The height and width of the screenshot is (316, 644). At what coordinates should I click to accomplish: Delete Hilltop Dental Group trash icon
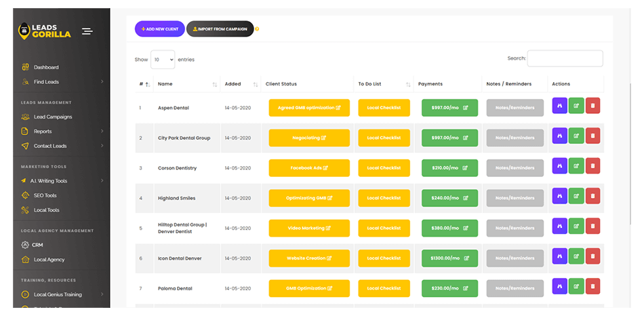[x=592, y=226]
